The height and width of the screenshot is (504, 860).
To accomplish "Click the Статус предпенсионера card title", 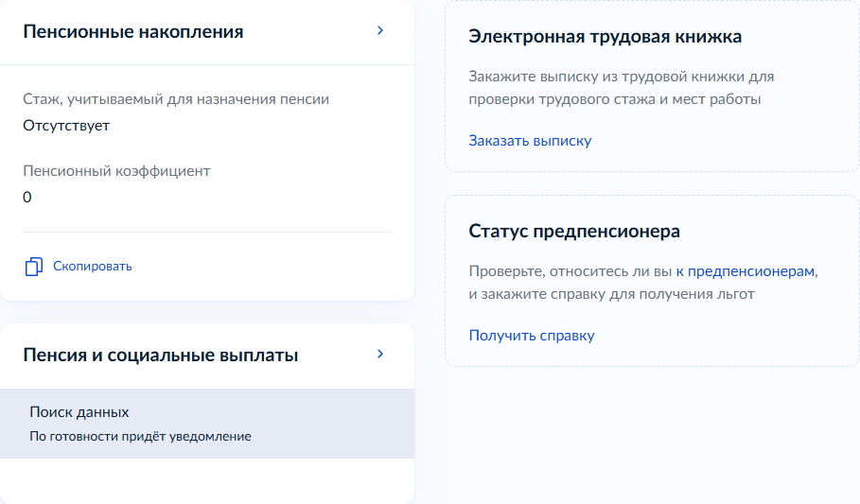I will [574, 232].
